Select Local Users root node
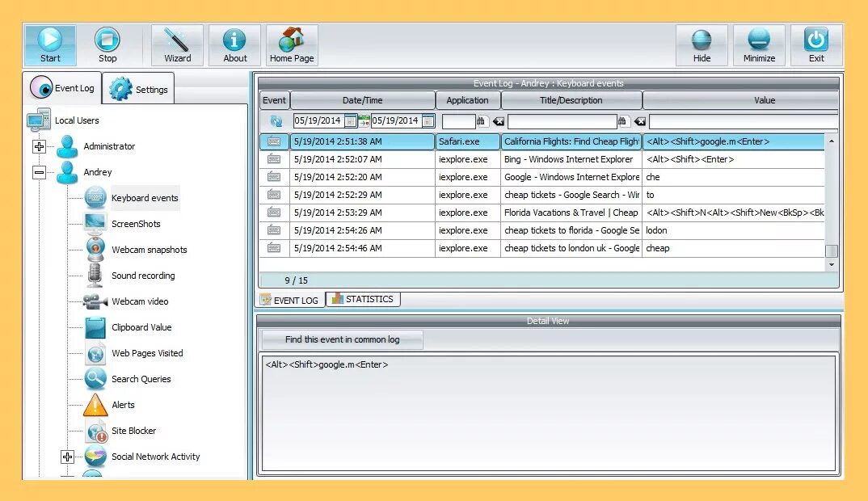868x501 pixels. 77,120
